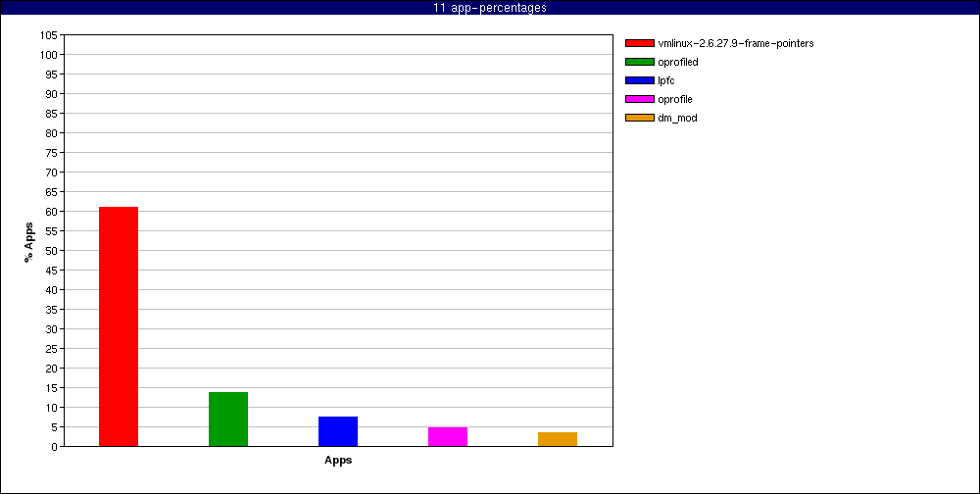The height and width of the screenshot is (494, 980).
Task: Click the legend label oprofiled
Action: click(x=678, y=62)
